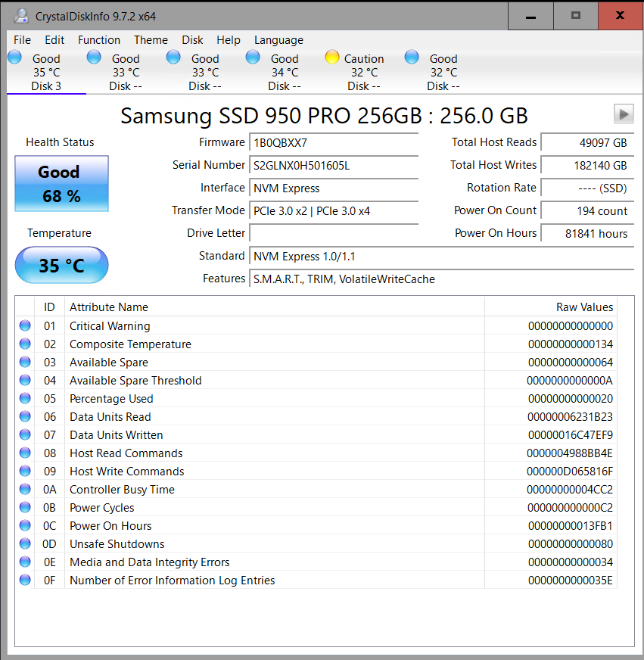
Task: Click the CrystalDiskInfo app icon in title bar
Action: [22, 16]
